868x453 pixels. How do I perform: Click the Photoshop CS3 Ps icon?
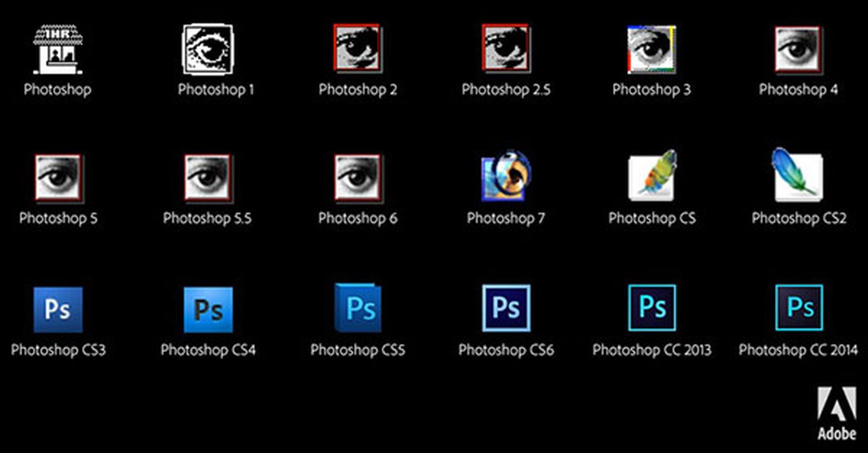coord(58,309)
